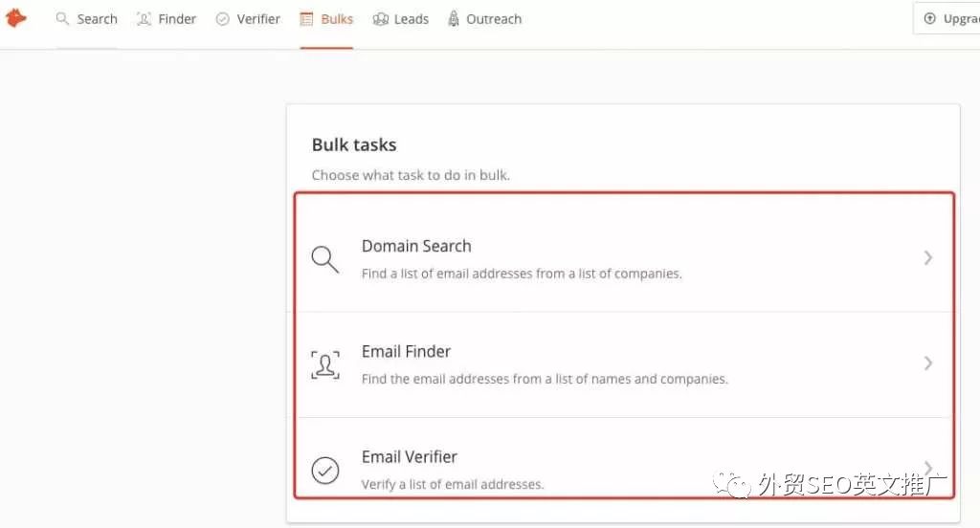Click the Outreach rocket icon in navbar
980x528 pixels.
(x=454, y=19)
